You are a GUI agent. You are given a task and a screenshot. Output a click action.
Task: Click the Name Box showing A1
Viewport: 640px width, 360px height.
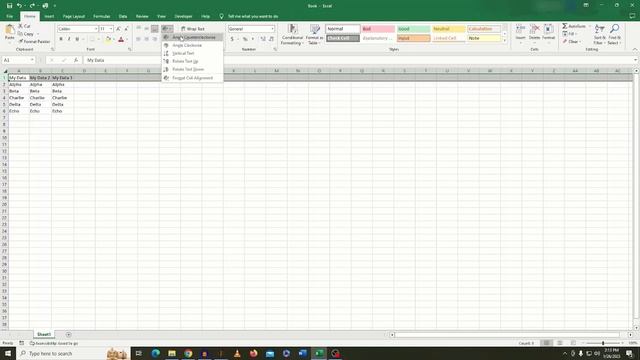click(x=18, y=60)
